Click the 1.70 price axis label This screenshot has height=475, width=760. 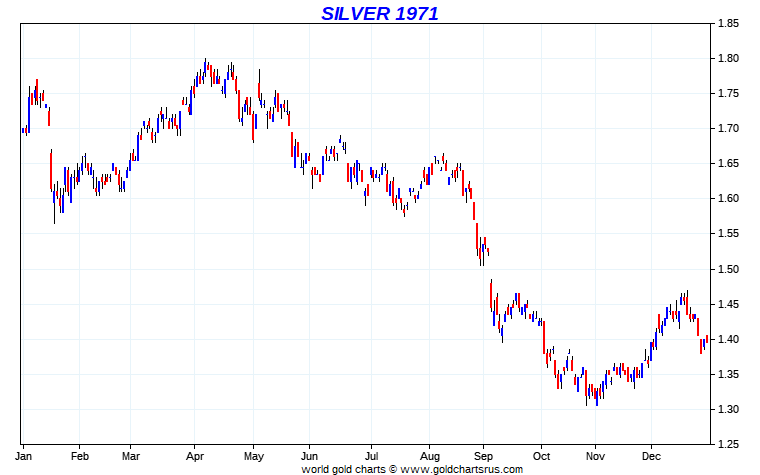click(728, 128)
